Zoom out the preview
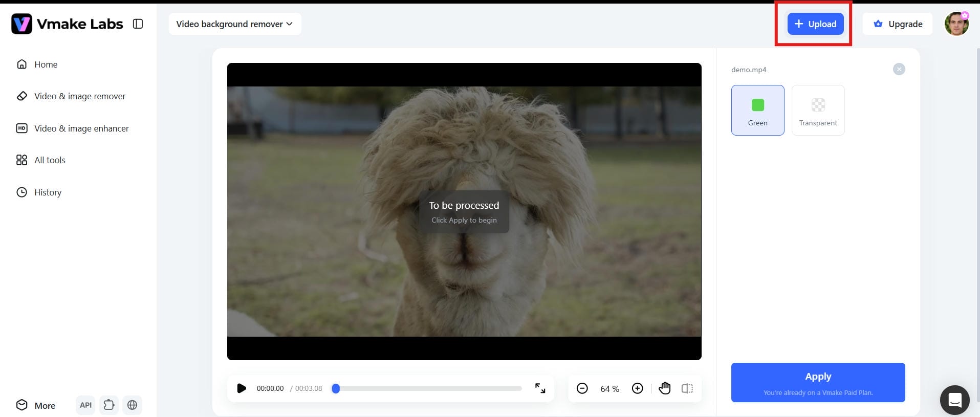 point(582,388)
